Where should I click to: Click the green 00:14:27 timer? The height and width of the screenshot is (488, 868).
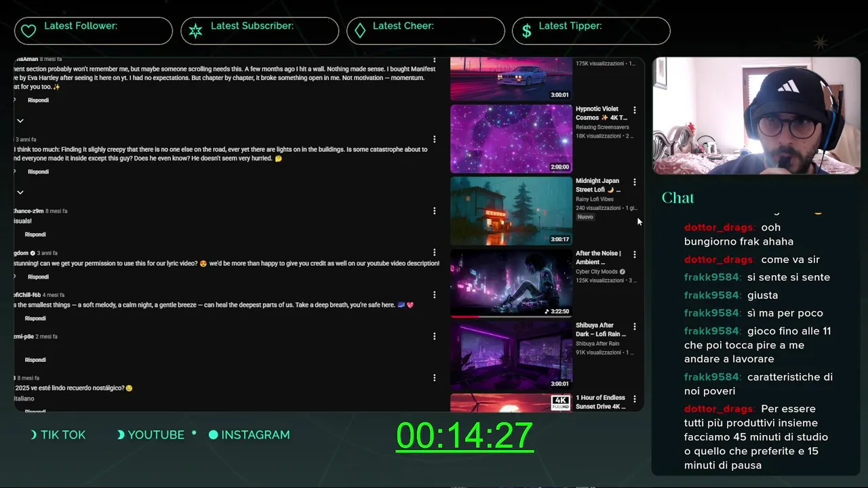(x=465, y=436)
